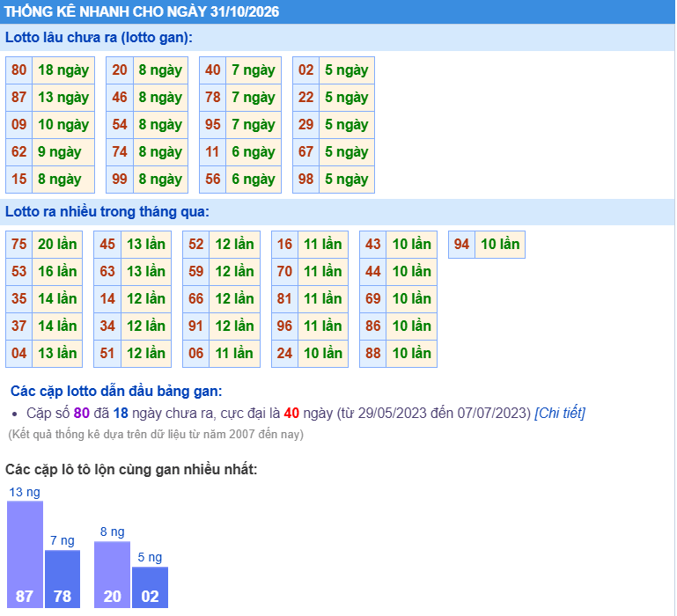Click lotto gan number 54
677x616 pixels.
[x=120, y=125]
